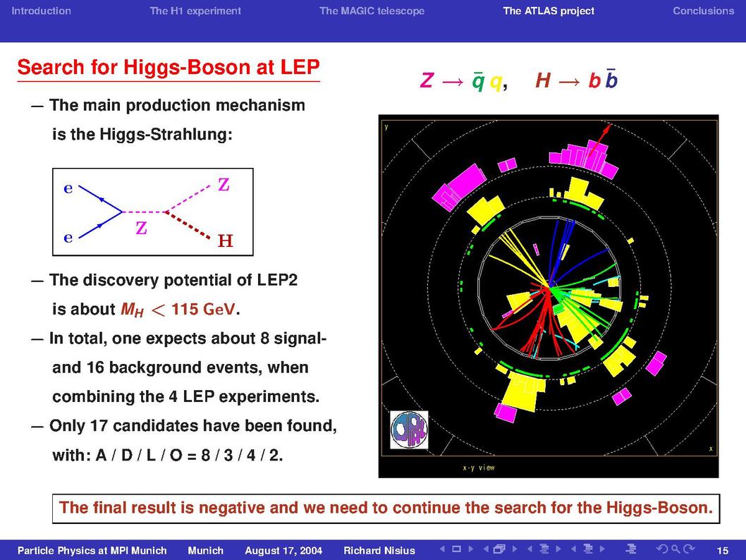Viewport: 746px width, 560px height.
Task: Click the text 'is the Higgs-Strahlung:'
Action: pyautogui.click(x=142, y=134)
